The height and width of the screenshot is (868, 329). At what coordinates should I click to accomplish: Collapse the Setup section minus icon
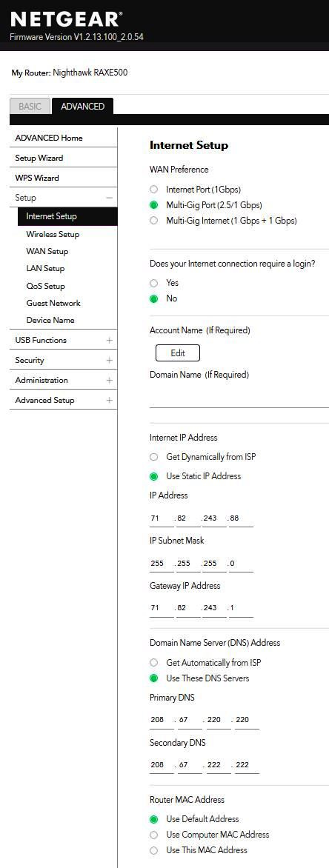109,198
